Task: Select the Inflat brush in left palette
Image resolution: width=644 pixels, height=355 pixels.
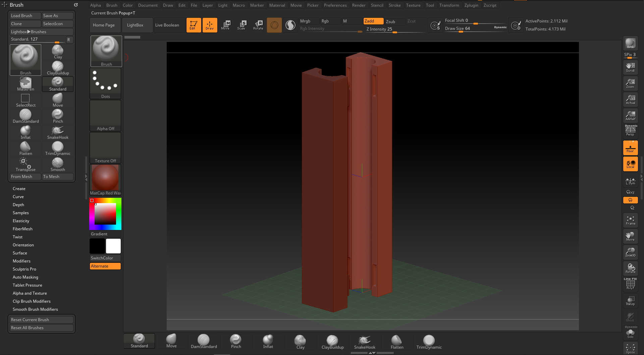Action: tap(25, 132)
